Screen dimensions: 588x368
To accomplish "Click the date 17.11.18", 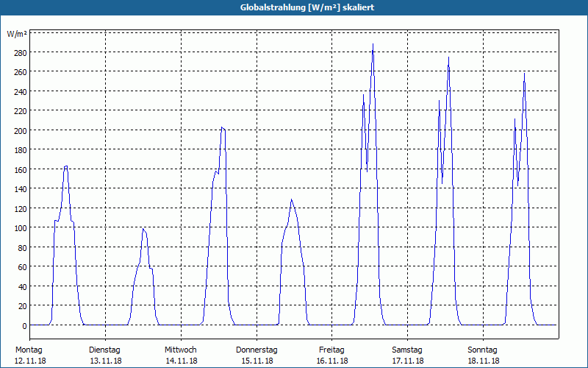I will (x=408, y=361).
